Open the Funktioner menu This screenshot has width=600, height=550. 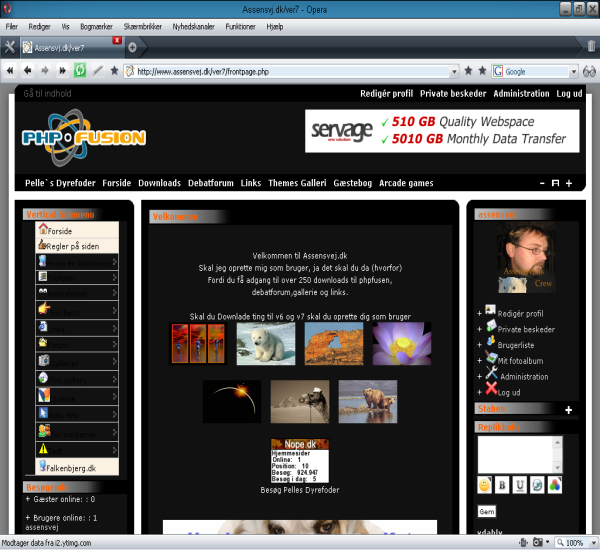point(240,26)
